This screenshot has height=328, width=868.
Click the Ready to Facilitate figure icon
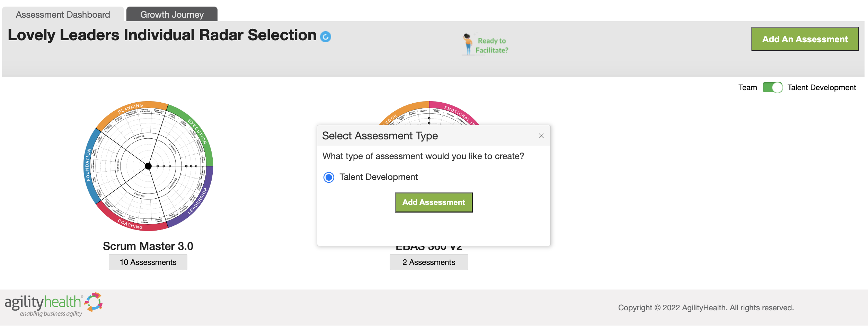point(468,44)
